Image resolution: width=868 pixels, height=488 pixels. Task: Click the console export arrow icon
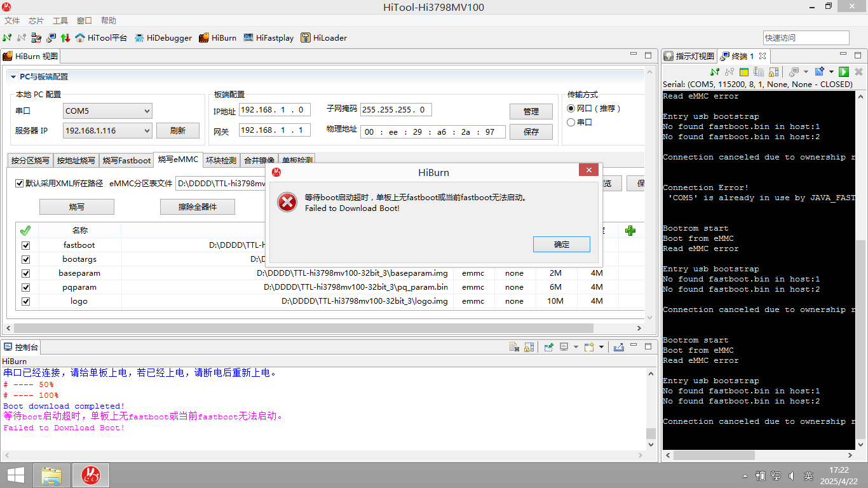click(618, 347)
